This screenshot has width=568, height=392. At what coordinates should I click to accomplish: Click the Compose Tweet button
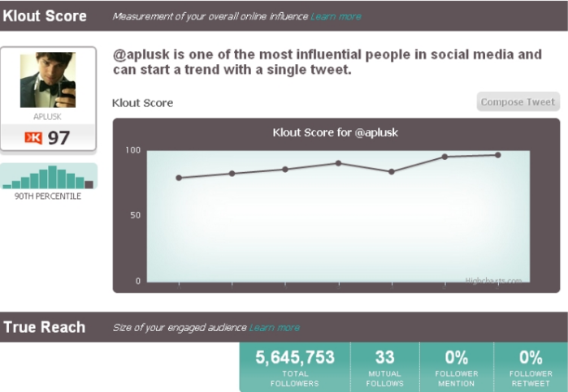tap(518, 102)
